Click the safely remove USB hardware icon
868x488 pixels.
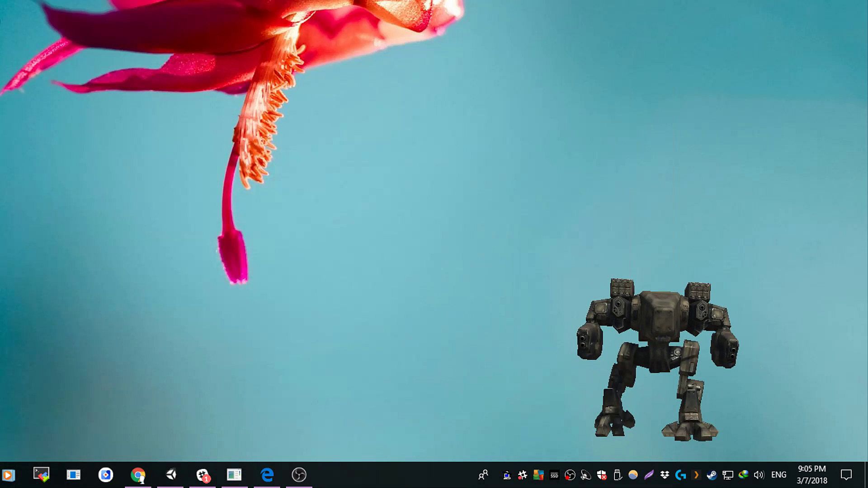[x=617, y=475]
